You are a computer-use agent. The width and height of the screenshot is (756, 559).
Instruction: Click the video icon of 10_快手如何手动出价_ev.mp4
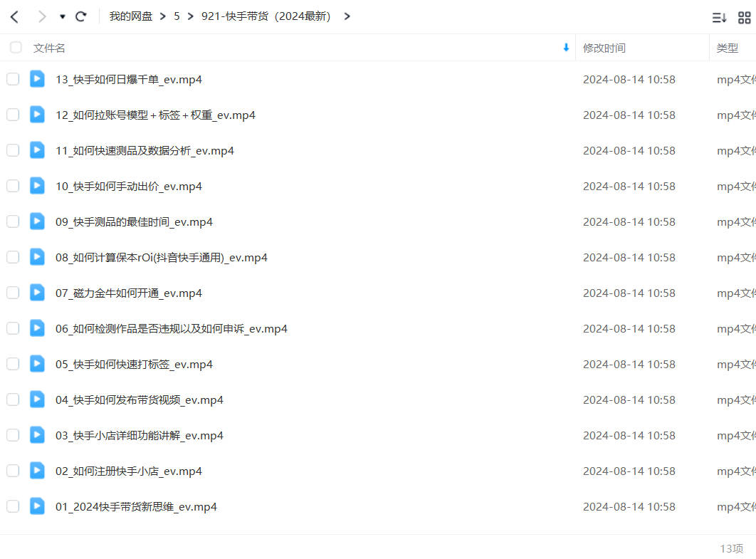(37, 185)
